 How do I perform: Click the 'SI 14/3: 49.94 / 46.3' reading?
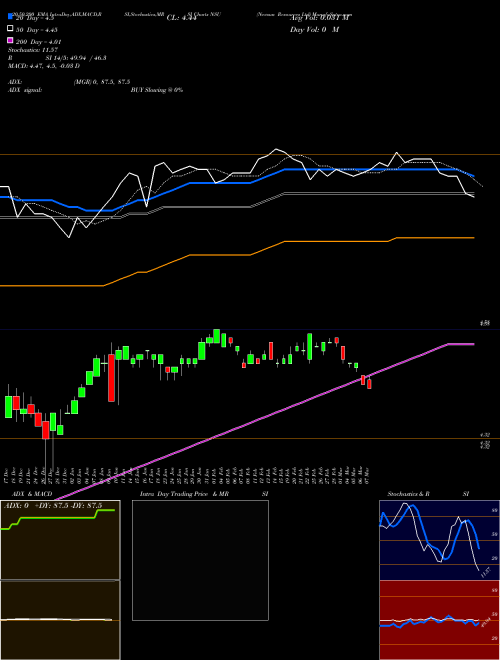click(x=76, y=58)
